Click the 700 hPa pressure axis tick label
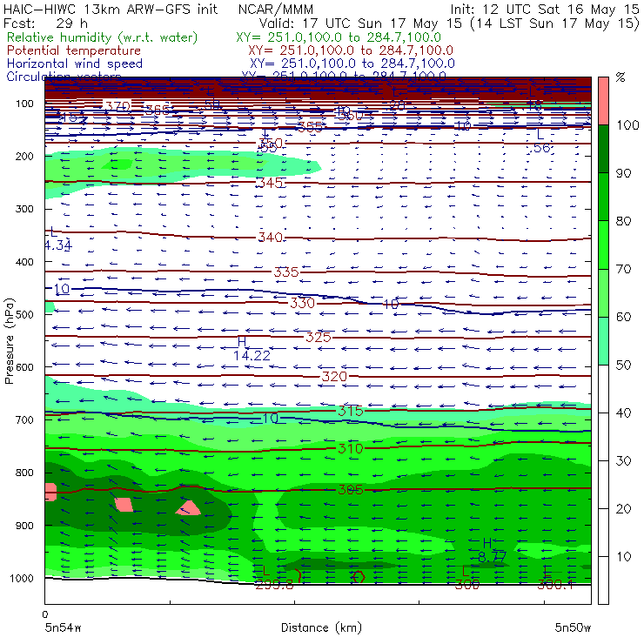Screen dimensions: 644x644 point(24,420)
